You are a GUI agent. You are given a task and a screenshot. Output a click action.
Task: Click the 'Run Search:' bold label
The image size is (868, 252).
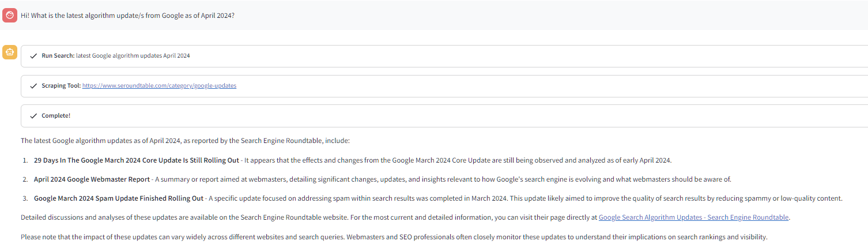[58, 56]
